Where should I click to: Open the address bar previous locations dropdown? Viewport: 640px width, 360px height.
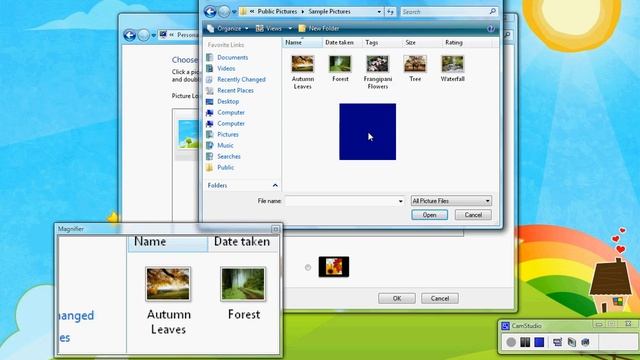coord(379,12)
